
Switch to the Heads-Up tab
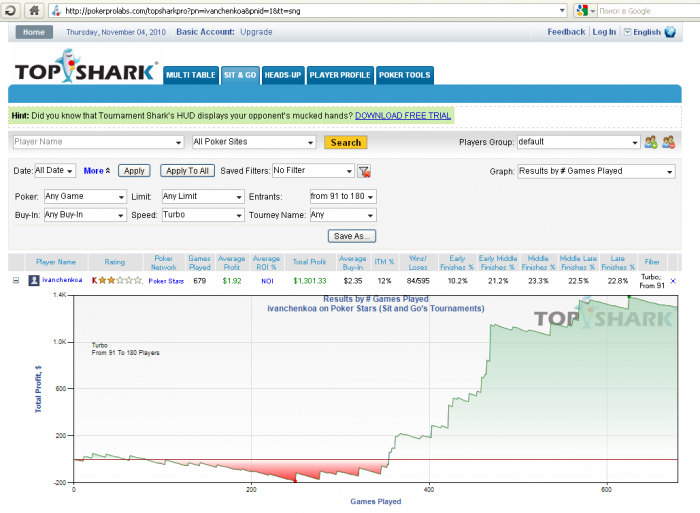click(x=283, y=75)
